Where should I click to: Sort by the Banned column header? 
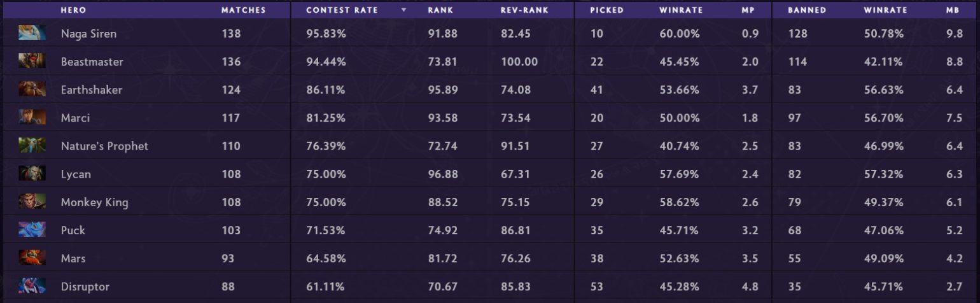[807, 10]
